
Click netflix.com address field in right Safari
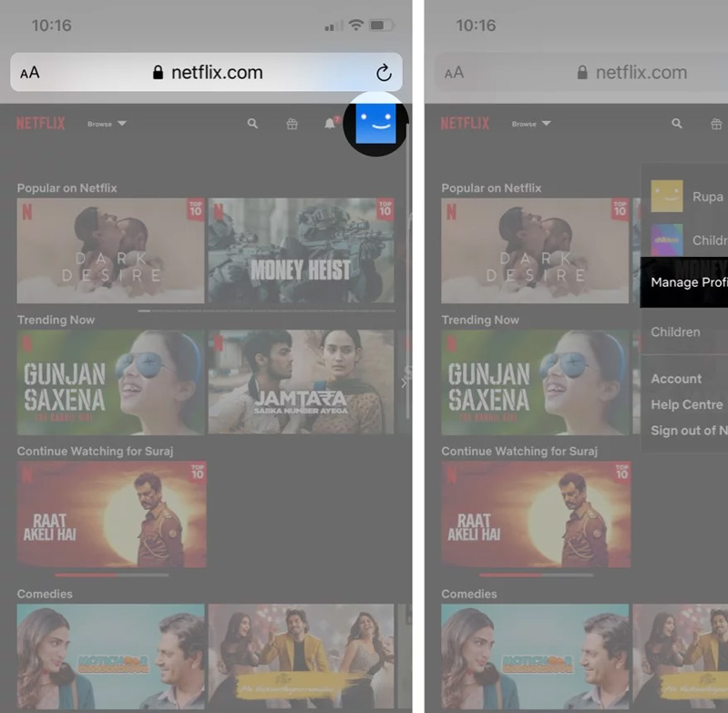[x=581, y=72]
